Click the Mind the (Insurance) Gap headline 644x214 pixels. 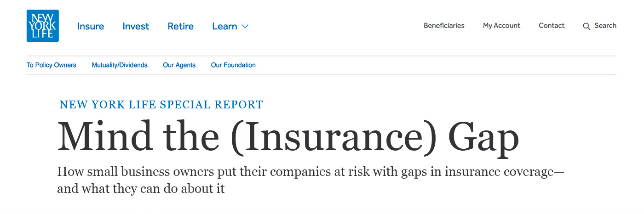tap(288, 136)
